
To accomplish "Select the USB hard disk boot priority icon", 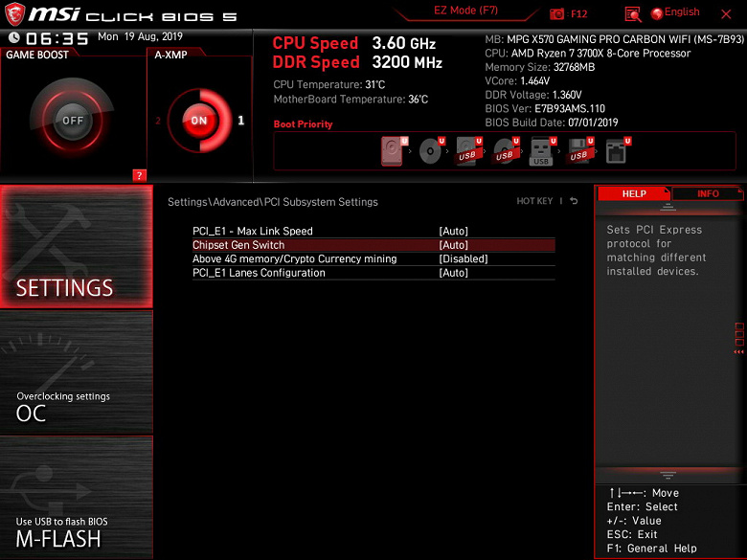I will 468,151.
